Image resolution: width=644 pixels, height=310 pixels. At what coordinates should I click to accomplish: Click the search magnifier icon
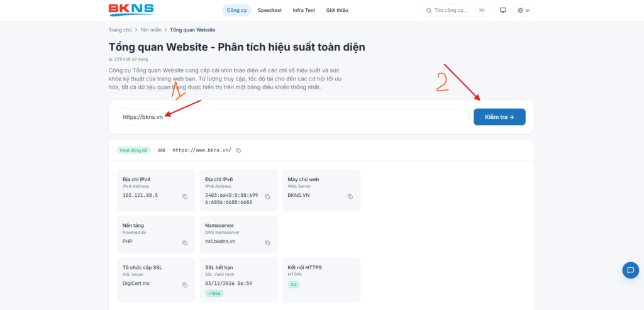(x=429, y=10)
